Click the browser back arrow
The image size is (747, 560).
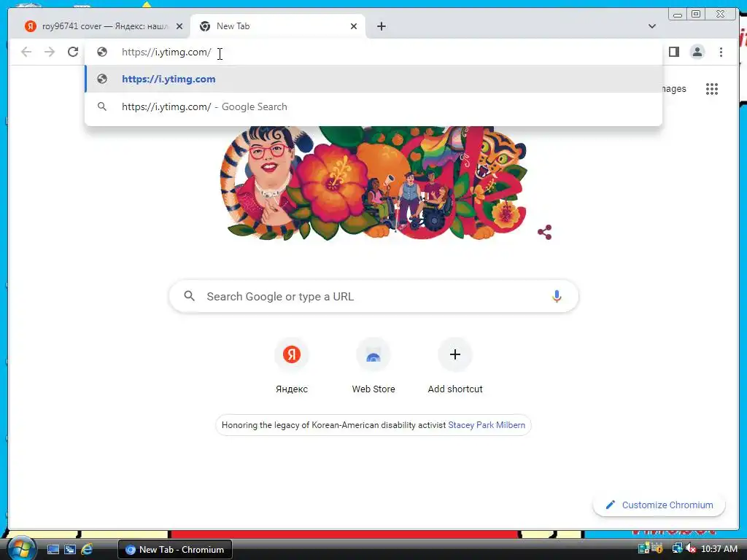[26, 52]
